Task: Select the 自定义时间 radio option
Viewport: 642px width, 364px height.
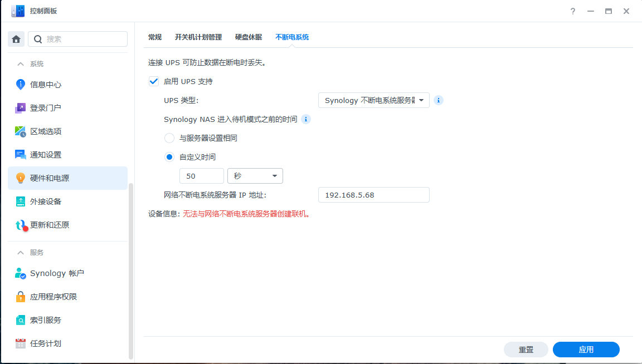Action: [169, 157]
